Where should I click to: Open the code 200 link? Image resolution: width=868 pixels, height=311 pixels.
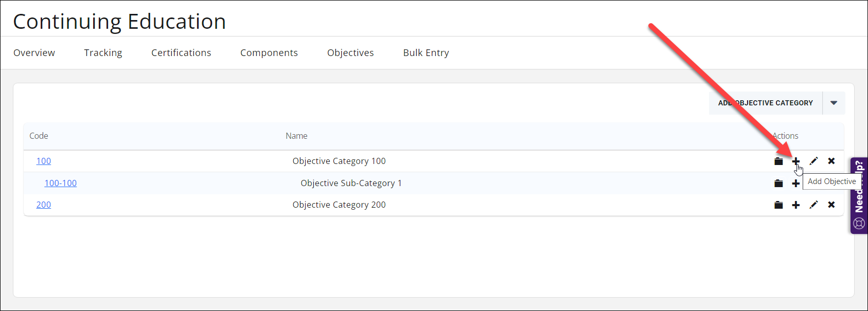click(x=43, y=205)
